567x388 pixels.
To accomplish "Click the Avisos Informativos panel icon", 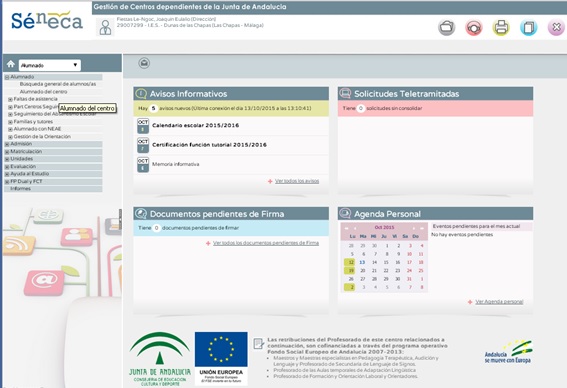I will point(141,94).
